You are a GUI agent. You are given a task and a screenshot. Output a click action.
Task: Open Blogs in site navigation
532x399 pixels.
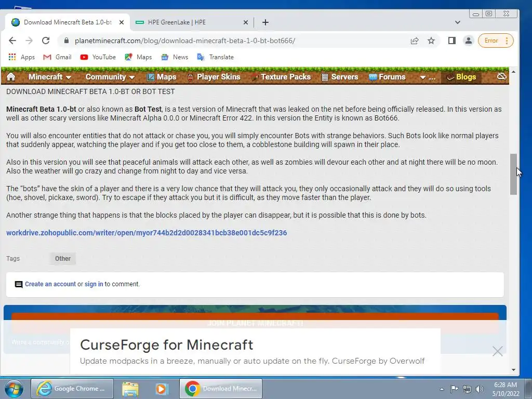coord(461,77)
